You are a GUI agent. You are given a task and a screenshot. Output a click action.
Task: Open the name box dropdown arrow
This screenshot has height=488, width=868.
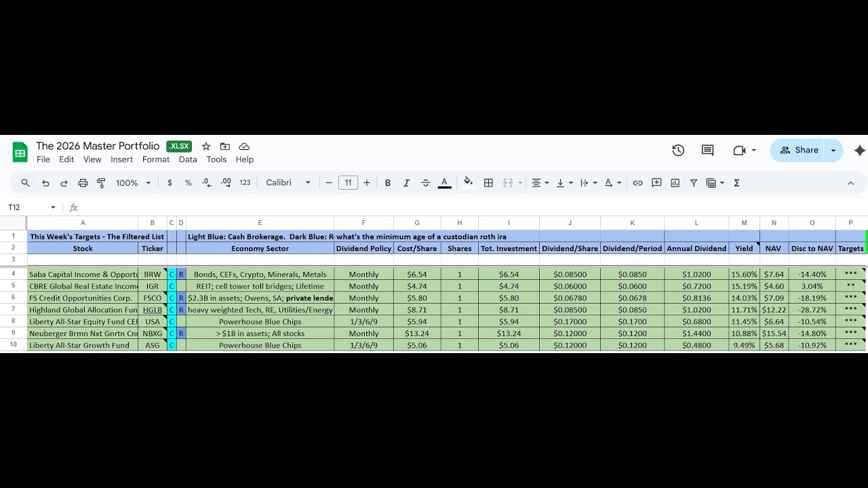[x=53, y=207]
